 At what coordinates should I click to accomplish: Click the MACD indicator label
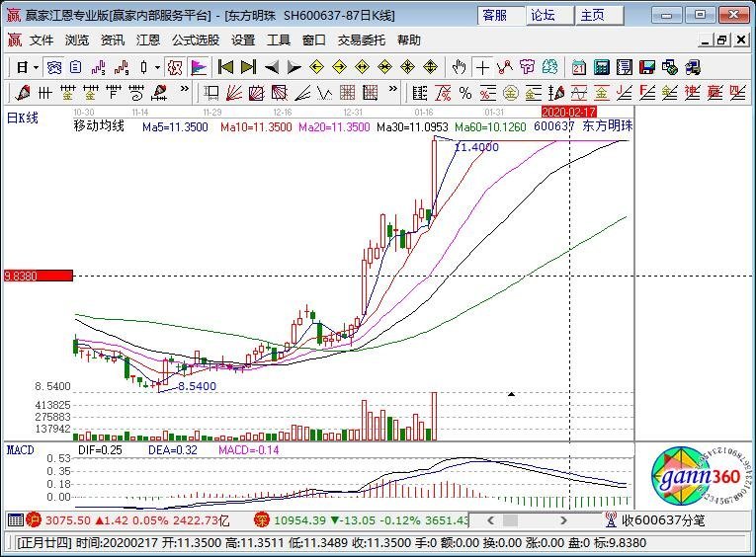tap(20, 450)
